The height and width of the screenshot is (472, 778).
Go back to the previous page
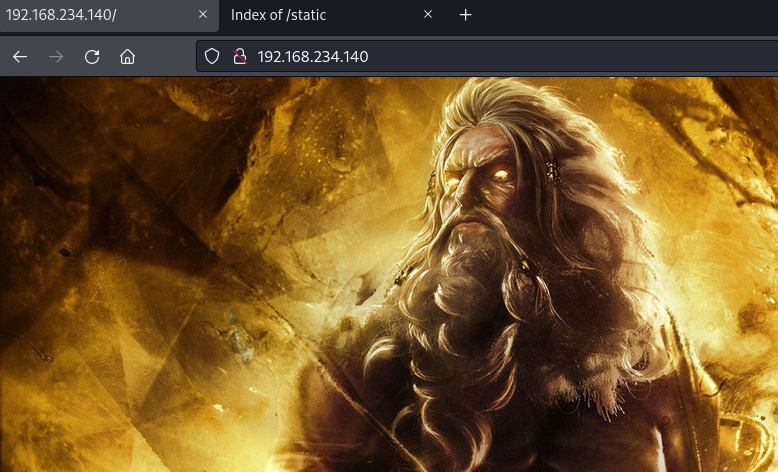pos(20,57)
